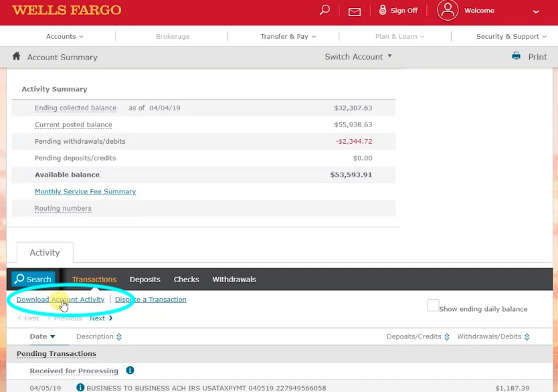The height and width of the screenshot is (392, 558).
Task: Select the Activity tab
Action: [x=45, y=253]
